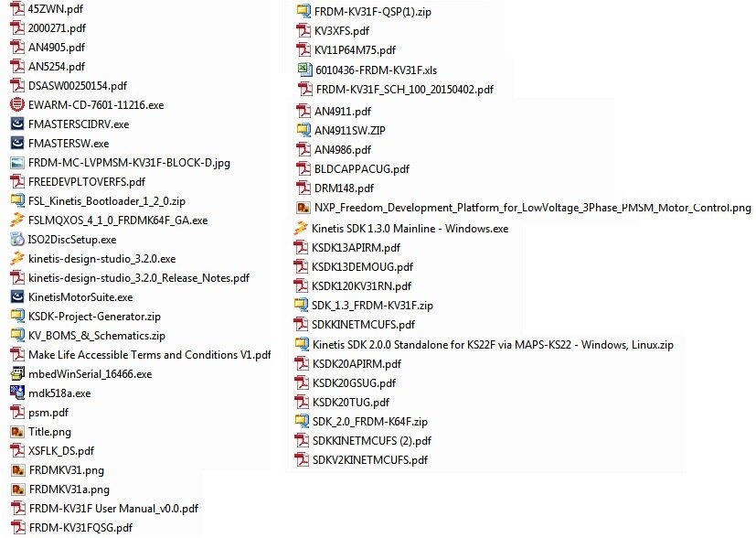The image size is (756, 538).
Task: Click the kinetis-design-studio_3.2.0.exe icon
Action: pos(17,259)
